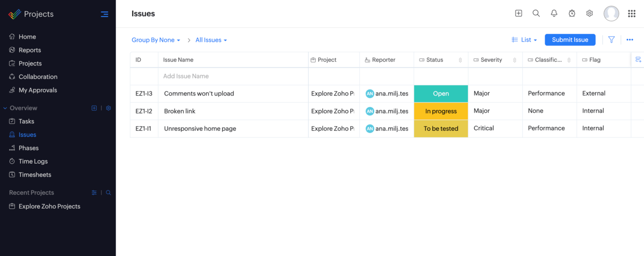The width and height of the screenshot is (644, 256).
Task: Click None classification for Broken link
Action: [536, 111]
